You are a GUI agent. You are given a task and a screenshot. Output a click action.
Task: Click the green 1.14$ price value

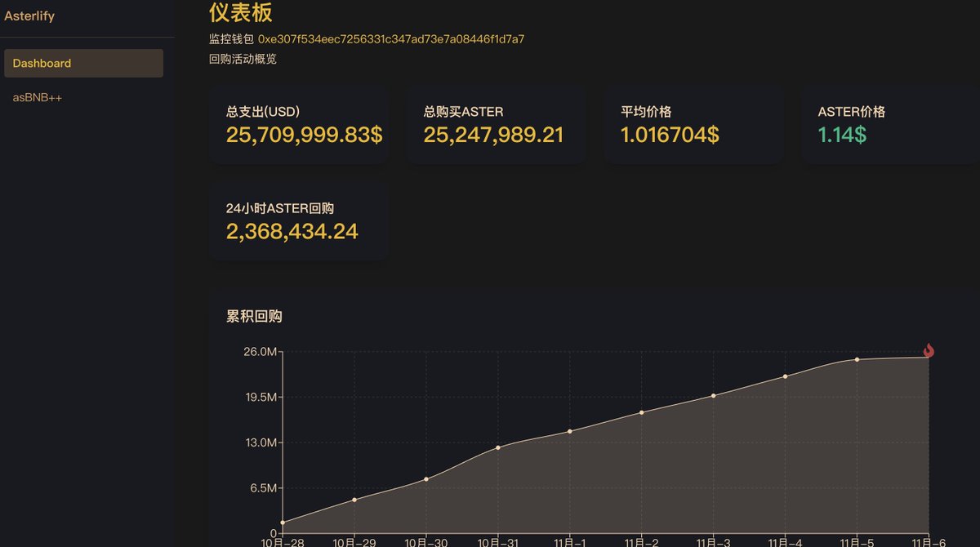(x=842, y=135)
